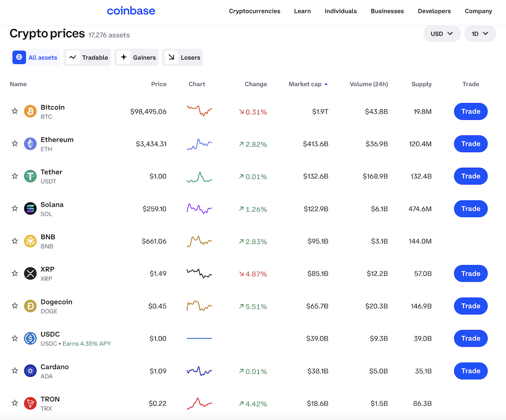Star Solana for the watchlist

(x=15, y=208)
